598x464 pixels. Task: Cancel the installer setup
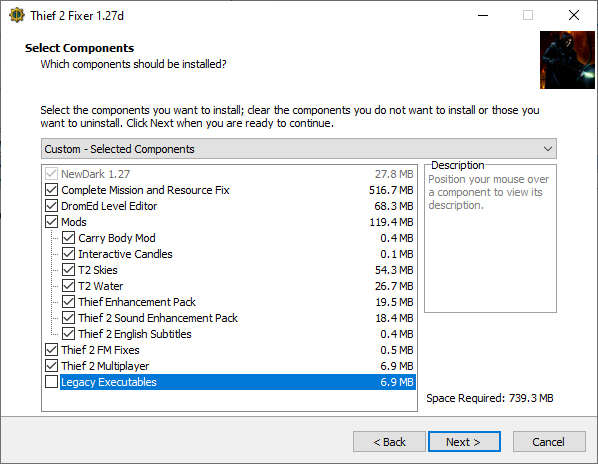pyautogui.click(x=549, y=442)
